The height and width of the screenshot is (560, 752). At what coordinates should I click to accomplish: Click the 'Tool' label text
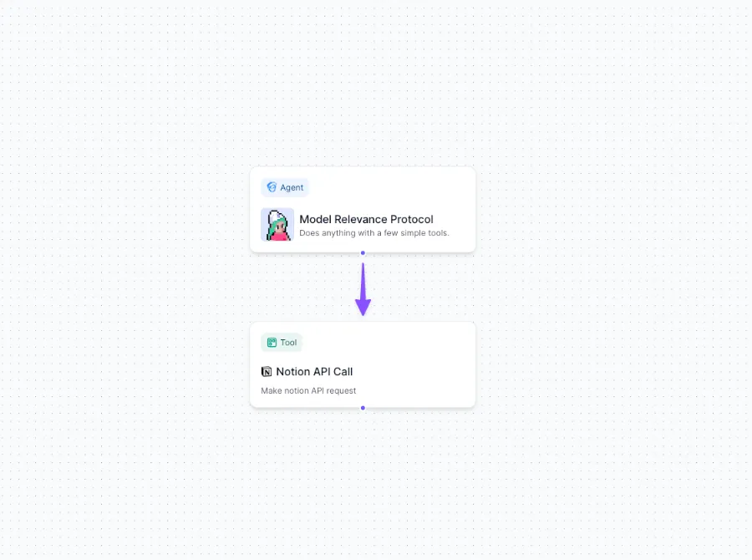[288, 343]
